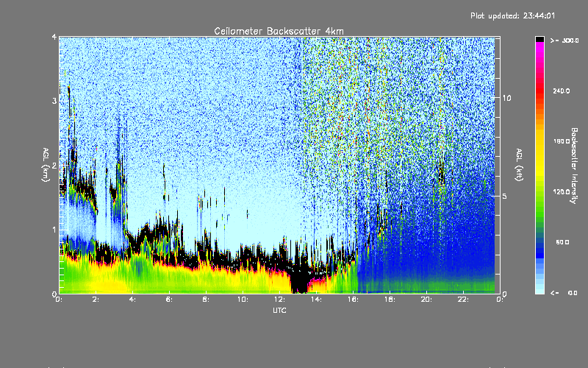Click the '240.0' colorbar label
This screenshot has height=368, width=588.
click(x=562, y=91)
